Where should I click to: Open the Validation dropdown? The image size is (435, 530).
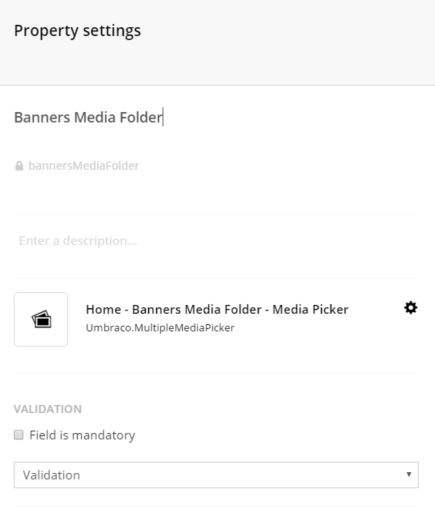[x=216, y=475]
